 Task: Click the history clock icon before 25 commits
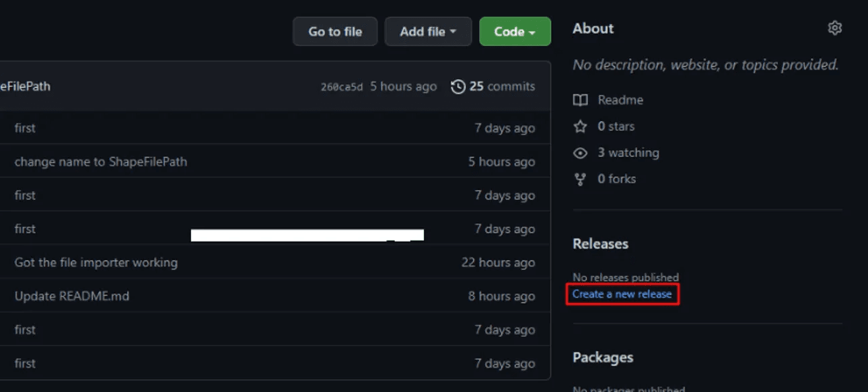point(458,87)
